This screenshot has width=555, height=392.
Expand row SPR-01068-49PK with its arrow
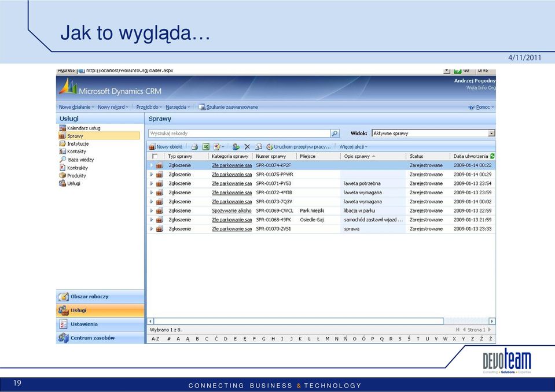coord(152,220)
